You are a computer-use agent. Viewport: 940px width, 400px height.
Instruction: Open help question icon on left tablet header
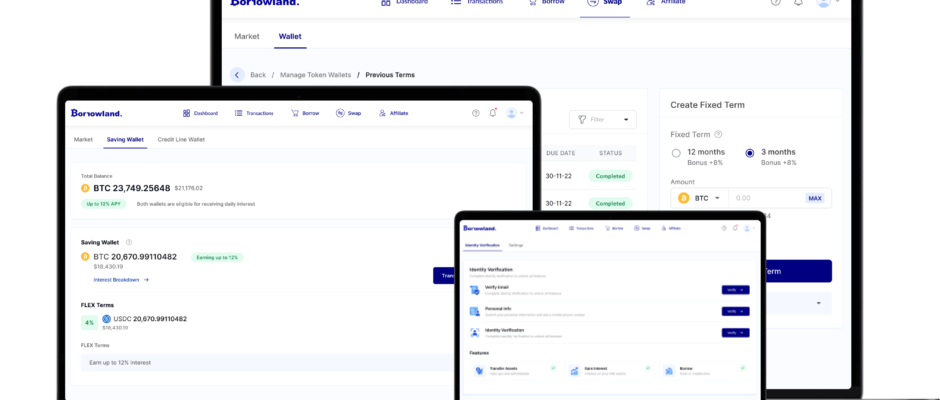476,113
